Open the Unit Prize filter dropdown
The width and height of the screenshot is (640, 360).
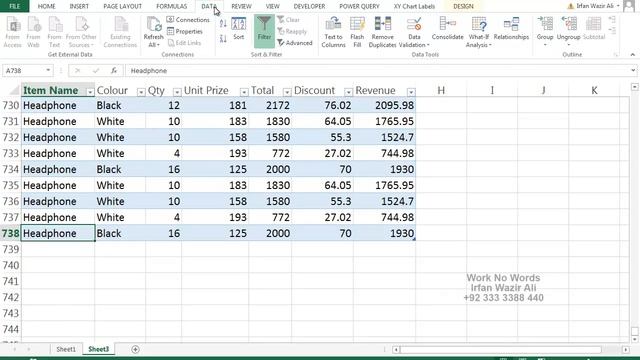244,92
